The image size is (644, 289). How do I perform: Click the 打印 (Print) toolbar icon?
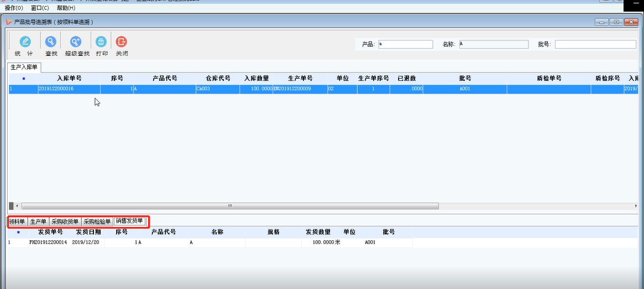click(101, 42)
